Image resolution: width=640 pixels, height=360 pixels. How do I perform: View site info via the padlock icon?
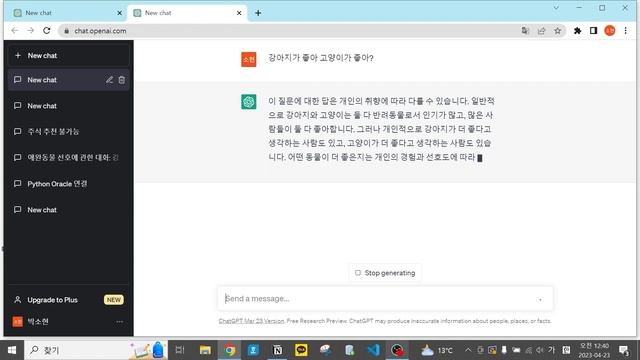[67, 31]
